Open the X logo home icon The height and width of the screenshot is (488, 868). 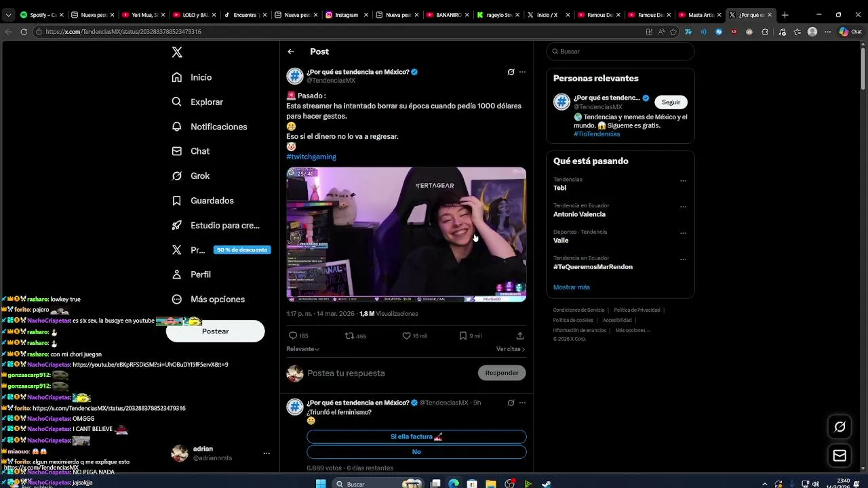click(177, 52)
